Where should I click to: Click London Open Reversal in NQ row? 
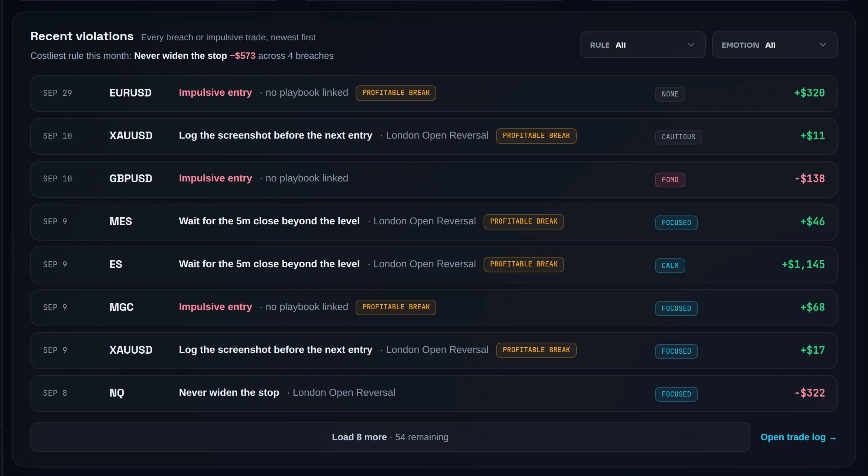click(x=344, y=392)
